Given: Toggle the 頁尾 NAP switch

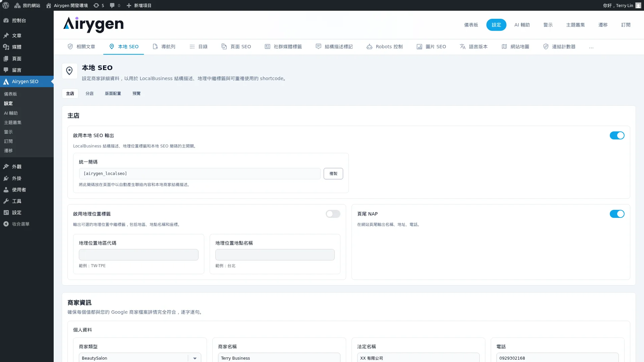Looking at the screenshot, I should [x=617, y=214].
